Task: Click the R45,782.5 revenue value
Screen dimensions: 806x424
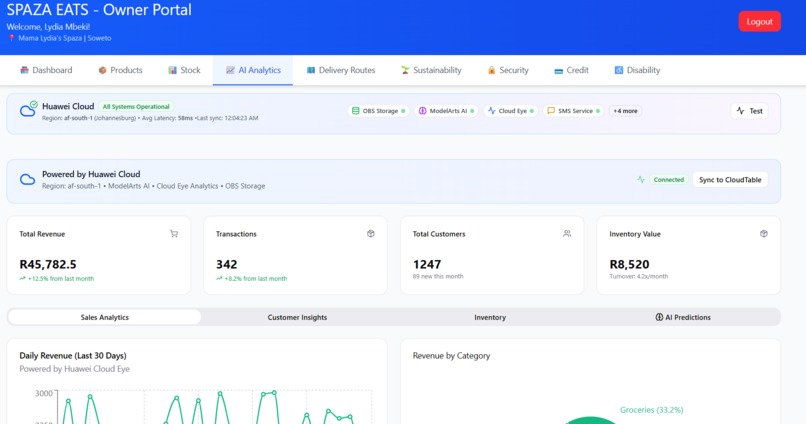Action: point(48,264)
